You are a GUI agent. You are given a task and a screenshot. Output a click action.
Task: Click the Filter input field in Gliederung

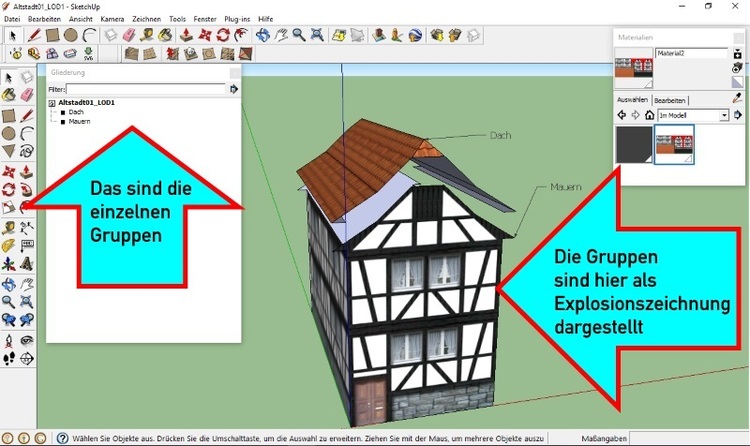[x=146, y=89]
